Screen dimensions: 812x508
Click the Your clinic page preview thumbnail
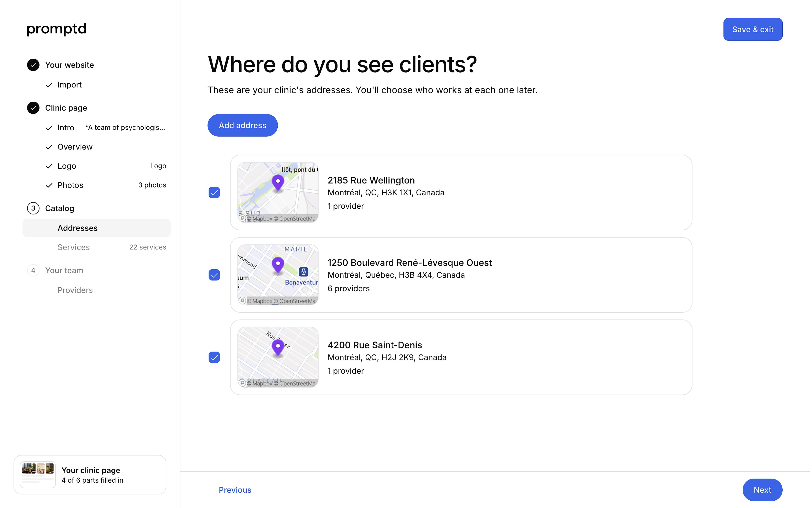[38, 475]
